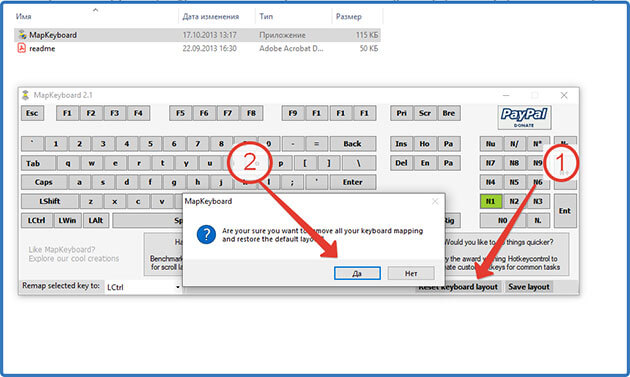Select the F6 key on virtual keyboard
Image resolution: width=630 pixels, height=377 pixels.
204,113
